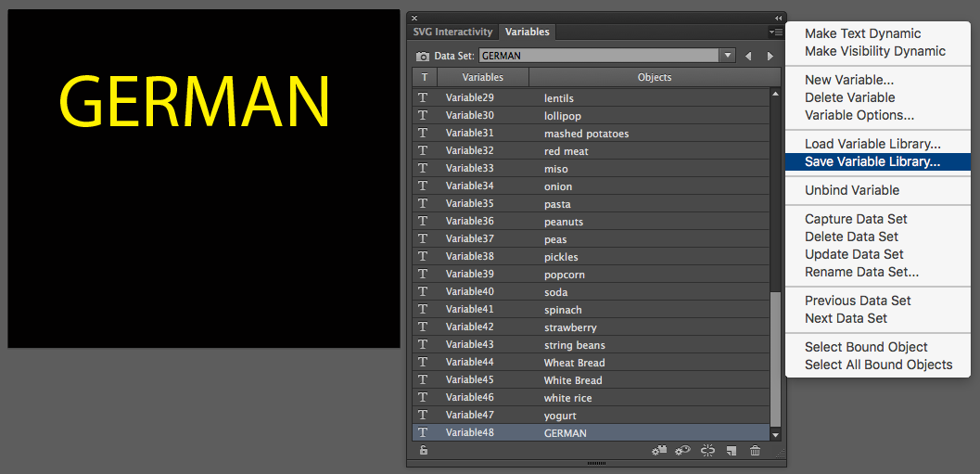Click the T type icon for Variable48
This screenshot has height=474, width=980.
[423, 433]
